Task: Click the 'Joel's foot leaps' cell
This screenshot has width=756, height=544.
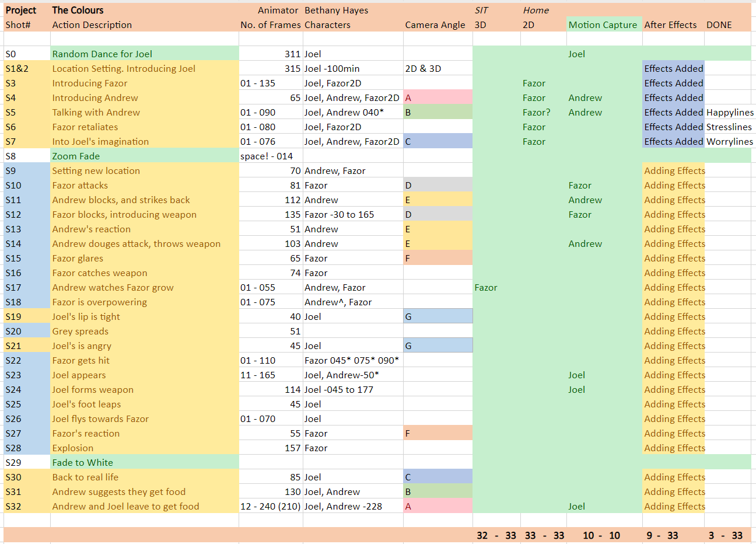Action: [145, 404]
